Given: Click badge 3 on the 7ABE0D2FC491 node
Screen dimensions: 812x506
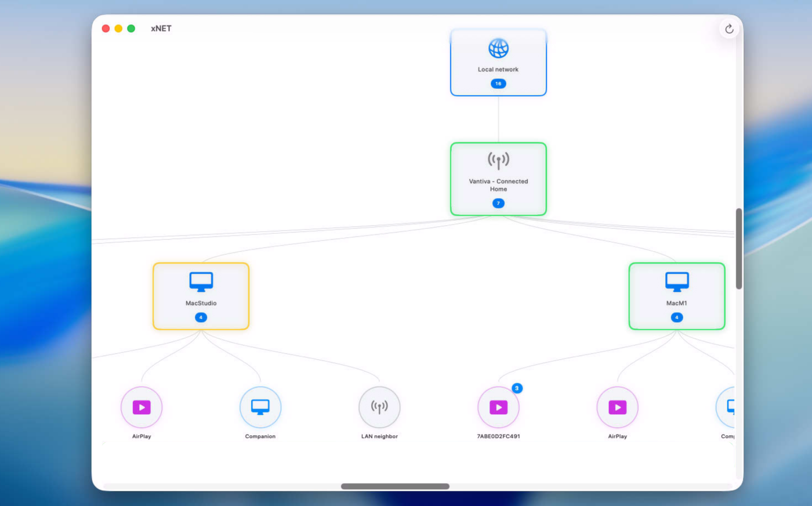Looking at the screenshot, I should point(517,388).
